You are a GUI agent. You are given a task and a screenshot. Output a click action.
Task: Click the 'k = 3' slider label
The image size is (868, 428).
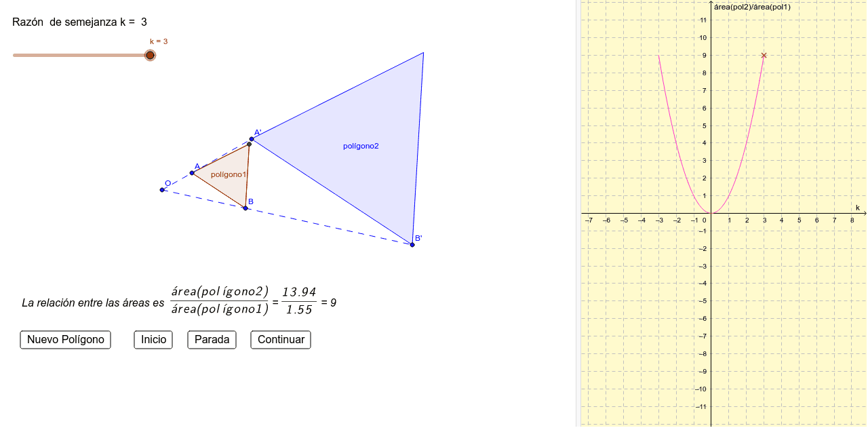click(x=159, y=41)
